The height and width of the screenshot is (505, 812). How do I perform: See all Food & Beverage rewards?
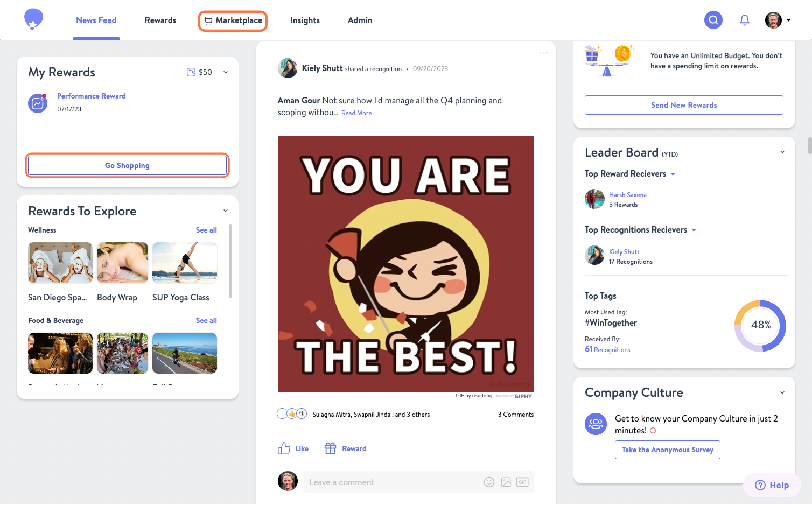206,320
